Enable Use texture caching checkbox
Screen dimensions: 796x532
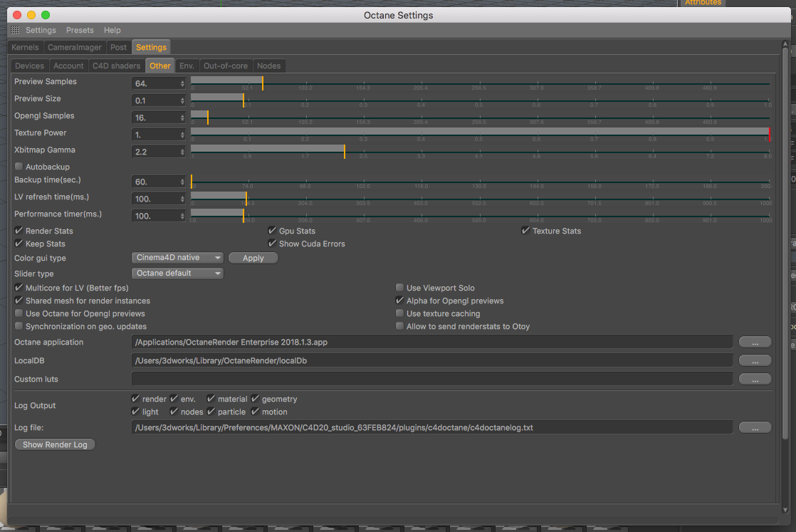399,313
